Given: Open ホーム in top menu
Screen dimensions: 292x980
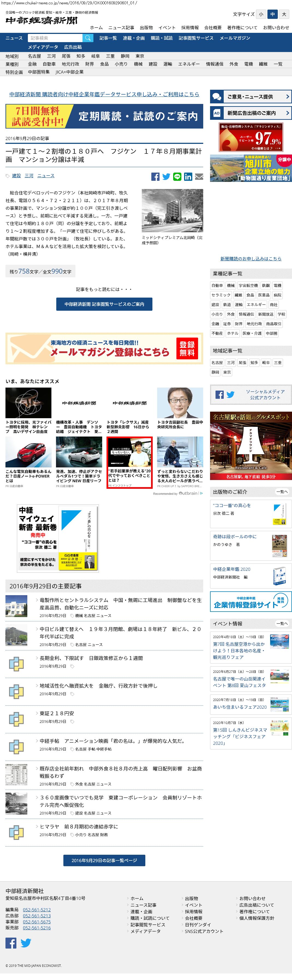Looking at the screenshot, I should click(96, 27).
